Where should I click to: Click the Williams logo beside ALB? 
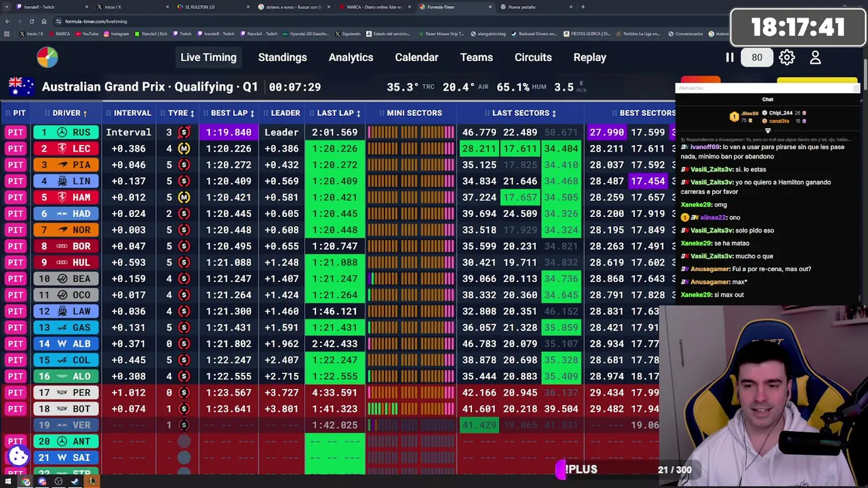62,344
